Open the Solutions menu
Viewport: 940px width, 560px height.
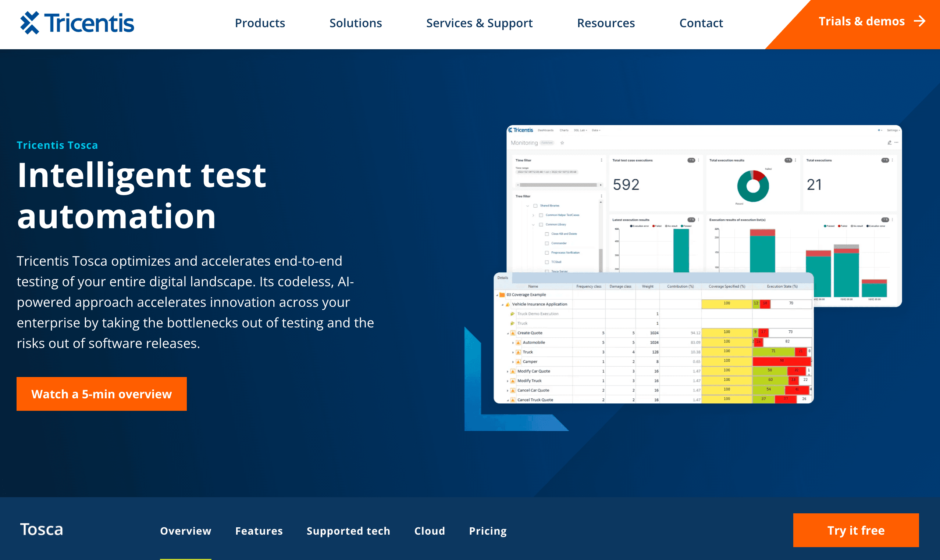[x=355, y=23]
